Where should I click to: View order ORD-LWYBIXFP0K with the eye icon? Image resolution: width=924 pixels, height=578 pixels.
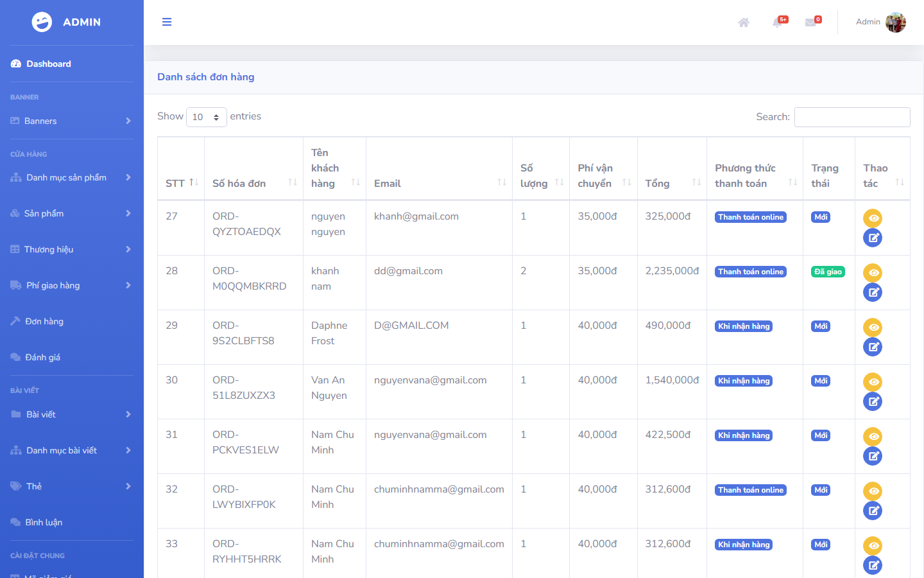point(873,491)
